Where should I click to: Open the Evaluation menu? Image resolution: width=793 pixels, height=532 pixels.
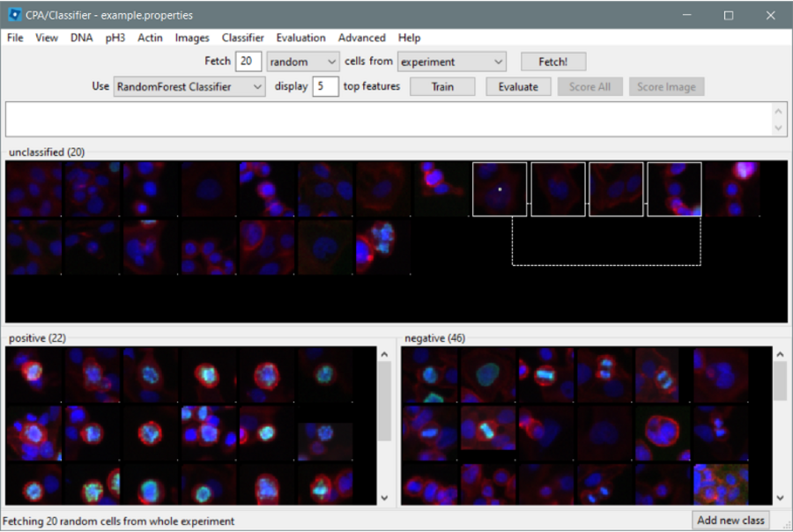coord(300,38)
